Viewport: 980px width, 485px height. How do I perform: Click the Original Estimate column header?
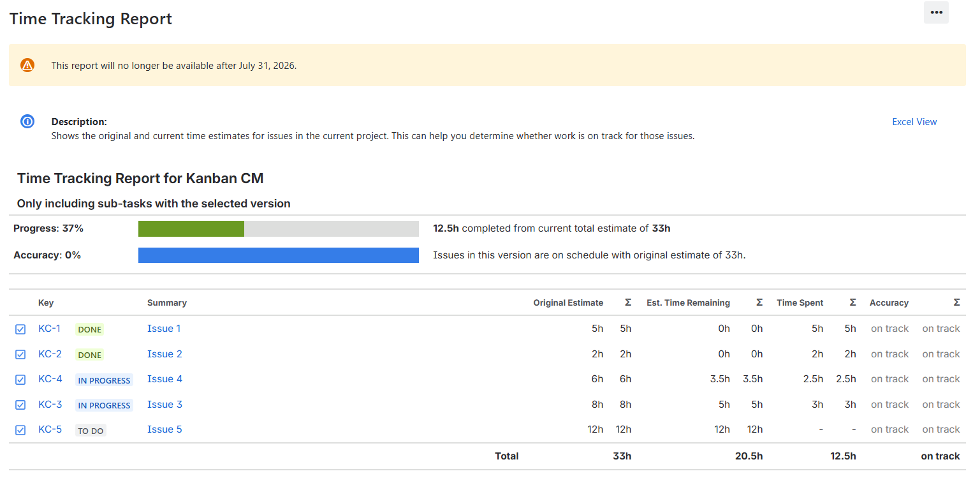point(568,302)
